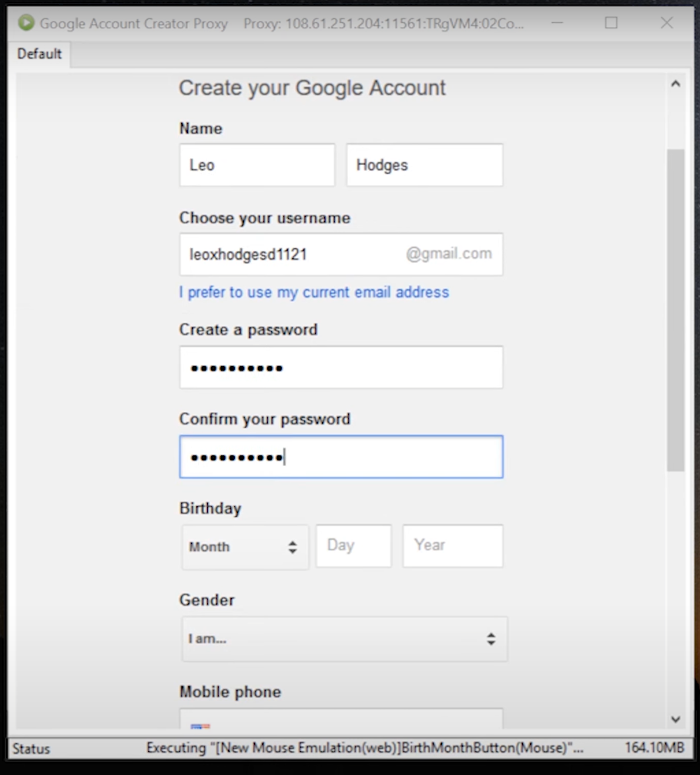Click the username field with leoxhodgesd1121

pyautogui.click(x=341, y=254)
